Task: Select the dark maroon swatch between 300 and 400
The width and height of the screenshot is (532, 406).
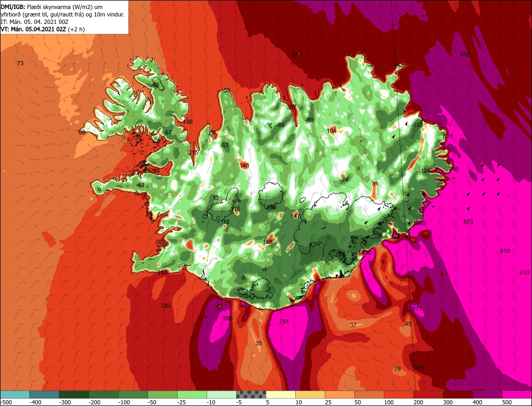Action: coord(458,394)
